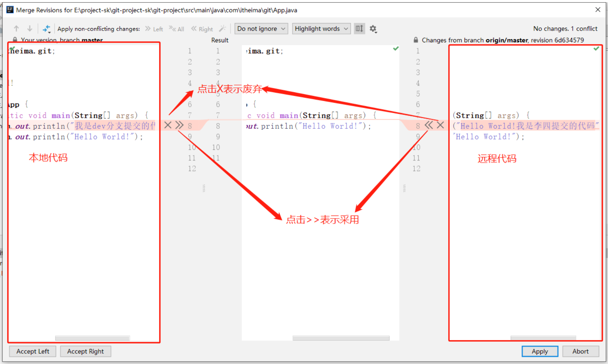Go to previous difference with up arrow
The height and width of the screenshot is (364, 608).
point(16,28)
